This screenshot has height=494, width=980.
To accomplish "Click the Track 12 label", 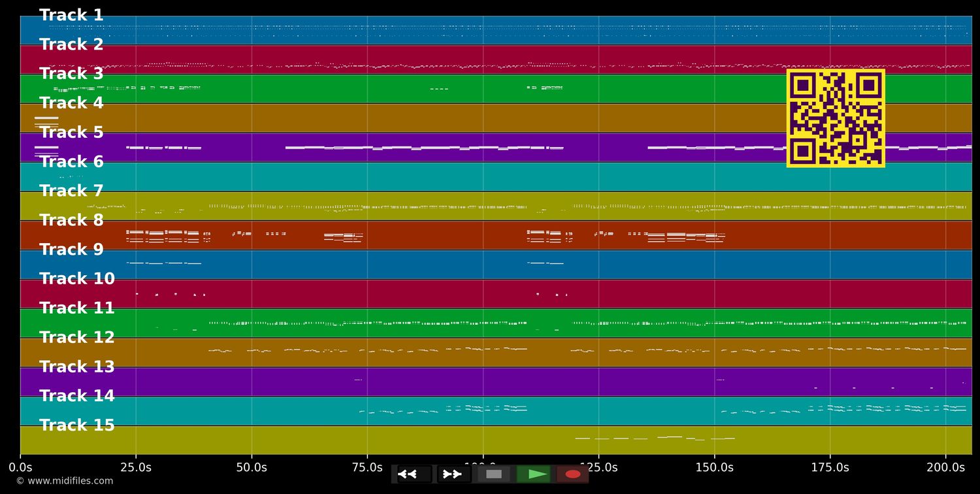I will pyautogui.click(x=76, y=338).
